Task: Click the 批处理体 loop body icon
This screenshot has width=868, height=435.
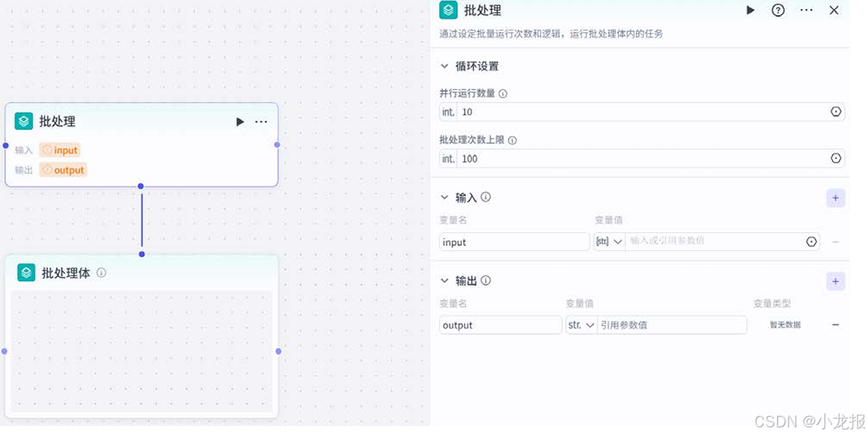Action: coord(25,273)
